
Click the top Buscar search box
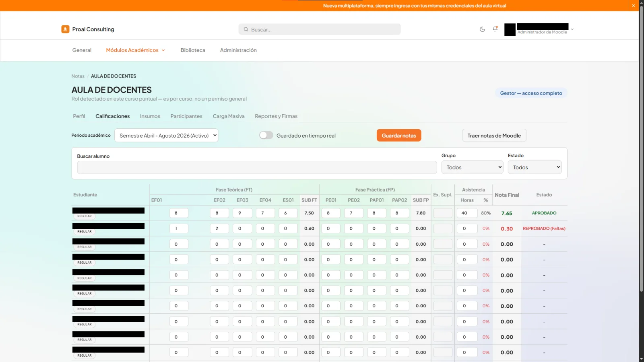coord(320,29)
